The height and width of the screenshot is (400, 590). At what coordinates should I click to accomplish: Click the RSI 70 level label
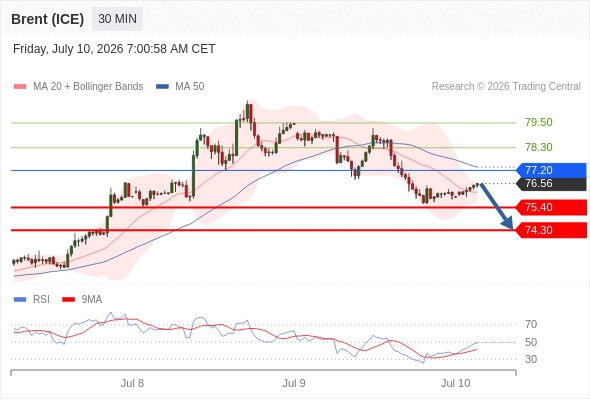531,324
